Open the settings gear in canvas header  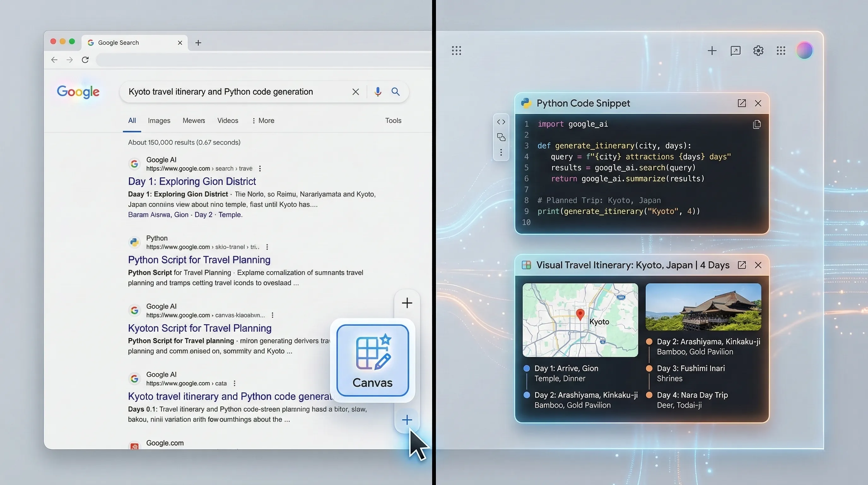click(x=758, y=51)
